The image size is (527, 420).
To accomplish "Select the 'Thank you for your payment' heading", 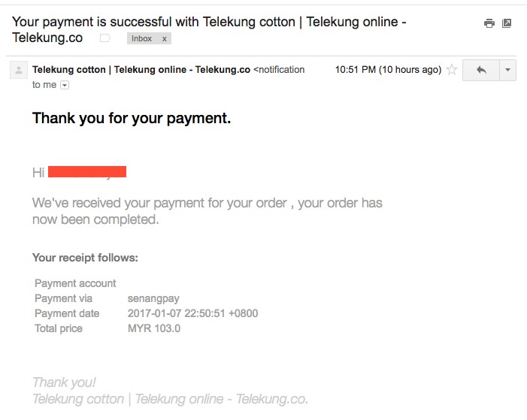I will tap(132, 118).
